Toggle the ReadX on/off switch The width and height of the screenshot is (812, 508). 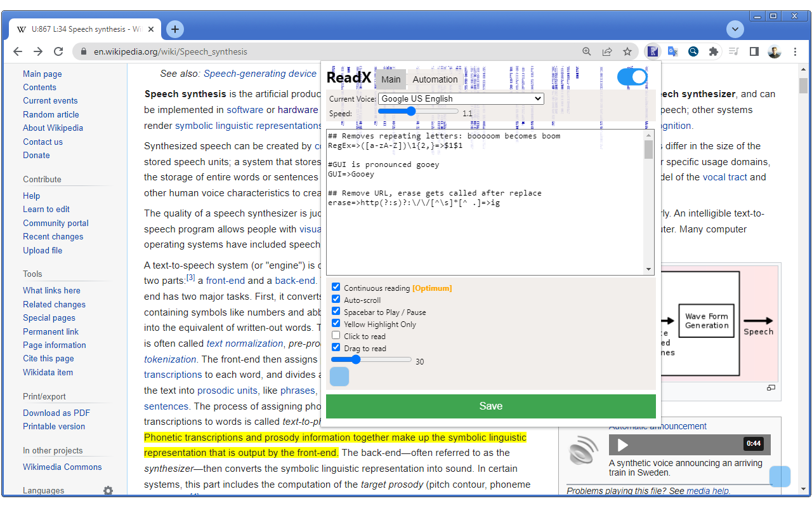click(x=632, y=76)
